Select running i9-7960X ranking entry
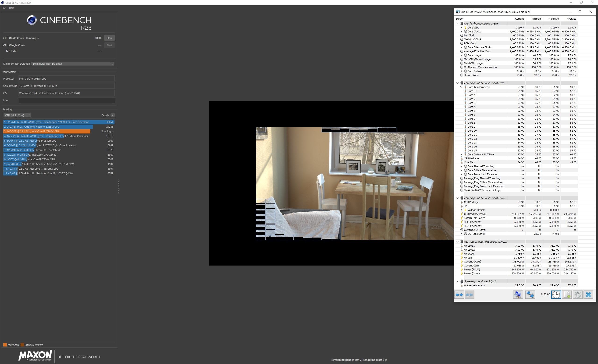Viewport: 598px width, 364px height. pyautogui.click(x=59, y=131)
